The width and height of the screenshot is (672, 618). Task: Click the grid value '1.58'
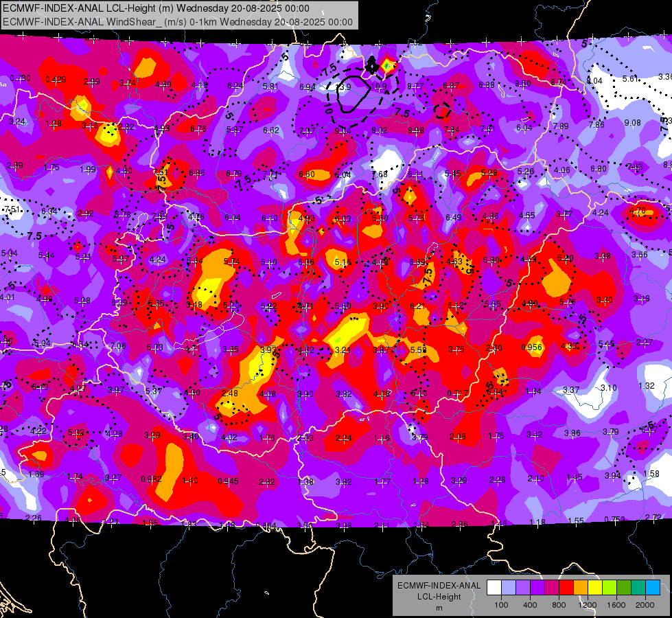651,474
